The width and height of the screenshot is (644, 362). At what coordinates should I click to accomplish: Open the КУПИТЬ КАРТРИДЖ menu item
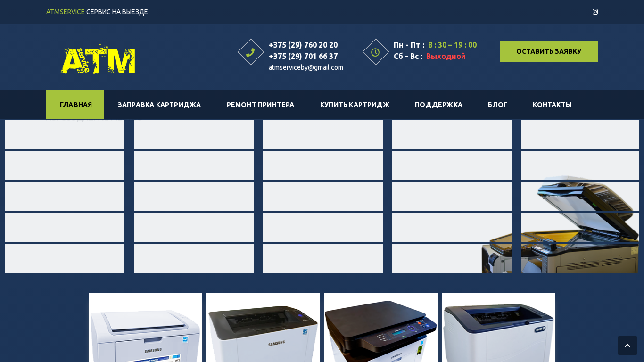click(355, 105)
